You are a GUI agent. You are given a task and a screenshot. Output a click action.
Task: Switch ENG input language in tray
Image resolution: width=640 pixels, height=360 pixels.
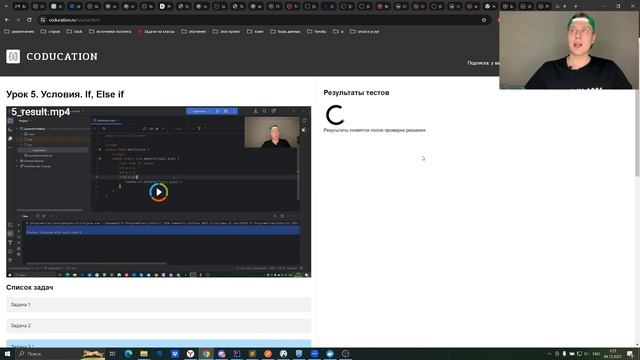coord(596,354)
